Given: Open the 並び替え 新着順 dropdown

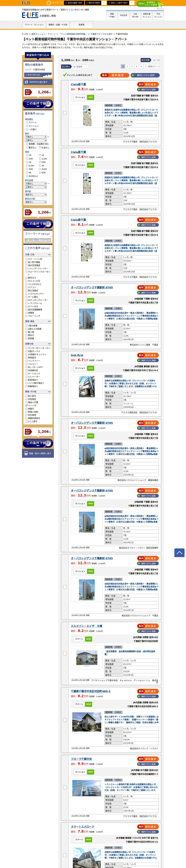Looking at the screenshot, I should pyautogui.click(x=80, y=67).
